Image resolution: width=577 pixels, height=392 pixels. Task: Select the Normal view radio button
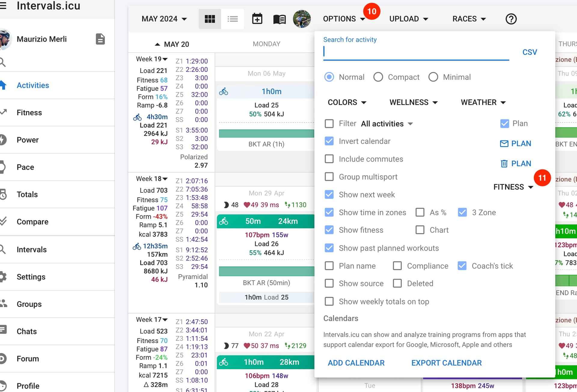[329, 77]
